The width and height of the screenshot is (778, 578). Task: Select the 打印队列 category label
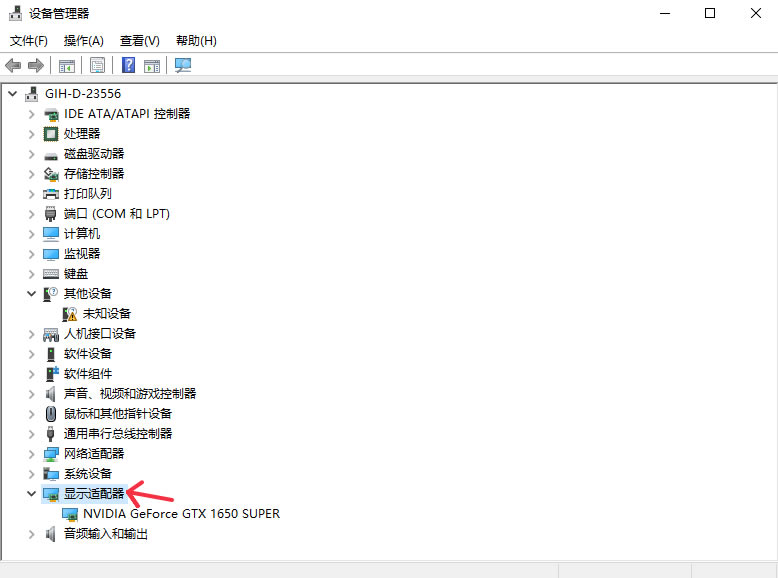88,194
